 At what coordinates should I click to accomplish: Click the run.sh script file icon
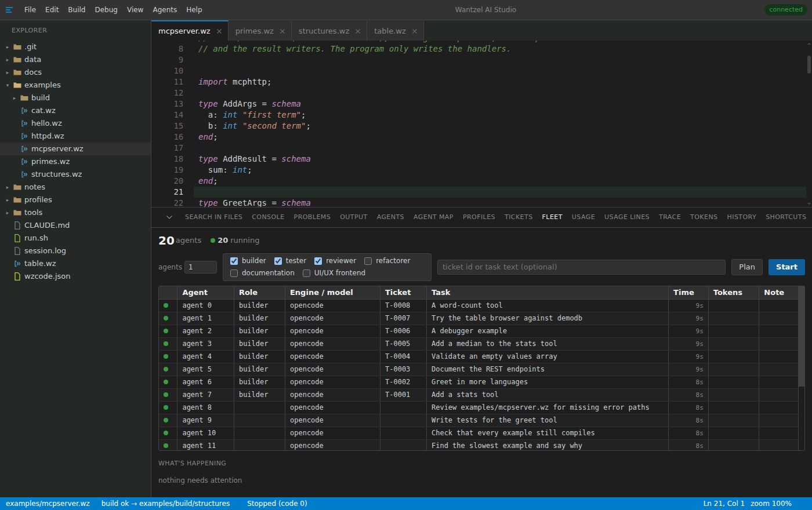[17, 238]
